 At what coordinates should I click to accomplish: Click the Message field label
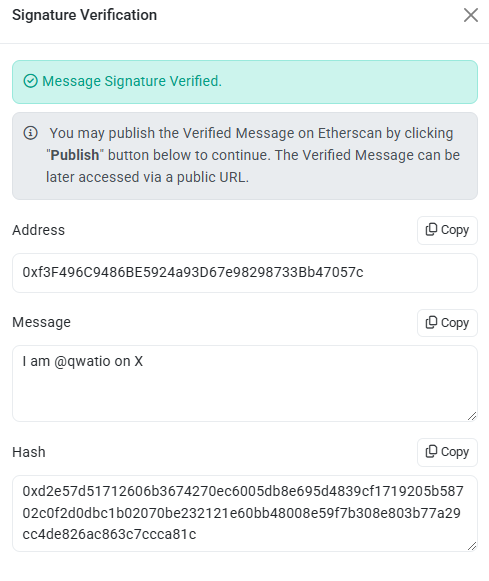[x=41, y=322]
